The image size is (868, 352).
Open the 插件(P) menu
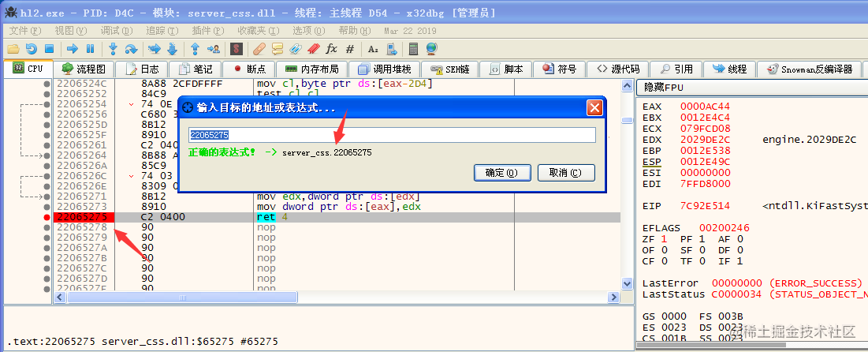click(207, 31)
